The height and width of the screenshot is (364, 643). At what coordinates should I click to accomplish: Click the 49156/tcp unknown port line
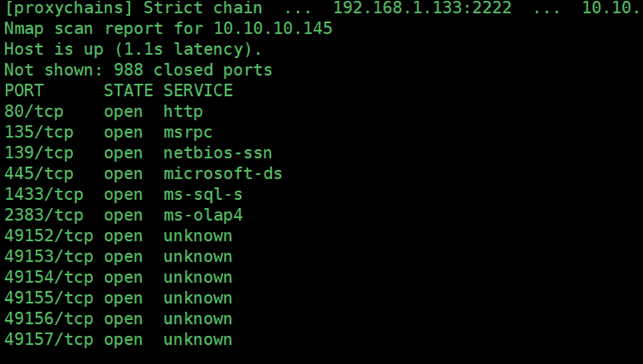pyautogui.click(x=118, y=319)
